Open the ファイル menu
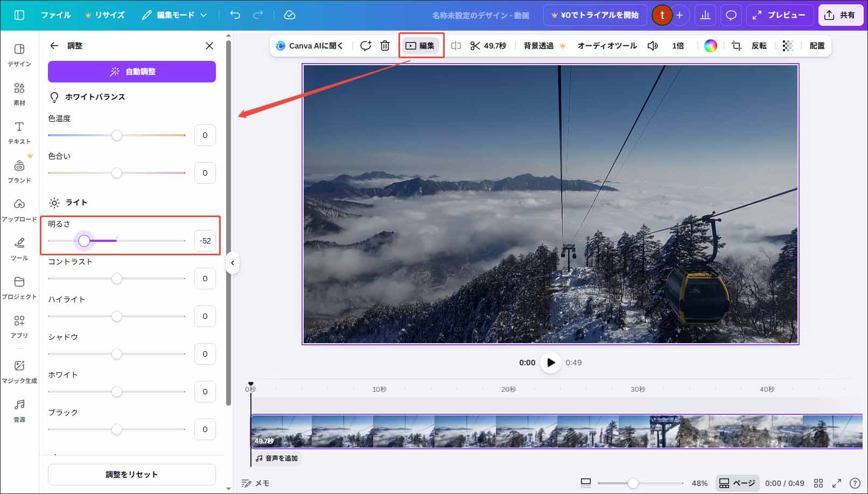868x494 pixels. (56, 15)
